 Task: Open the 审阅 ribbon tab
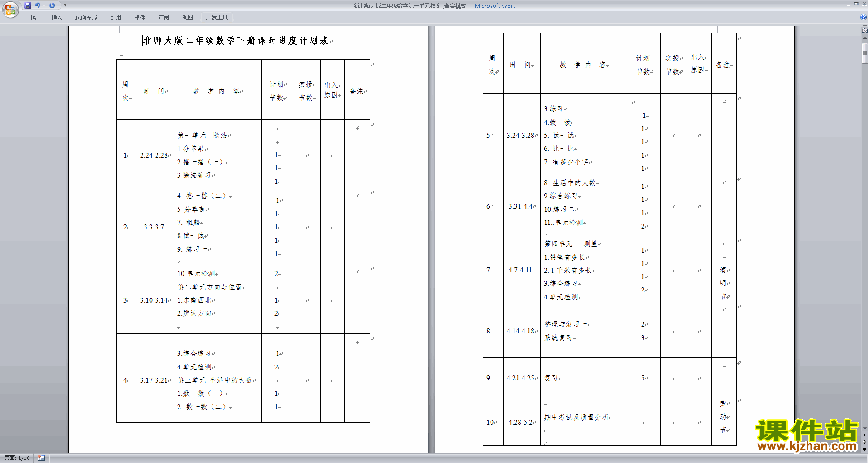tap(164, 18)
